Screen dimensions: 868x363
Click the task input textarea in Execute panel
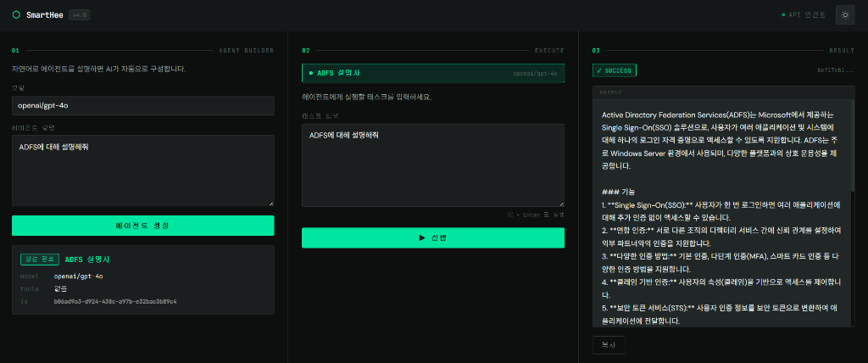433,165
